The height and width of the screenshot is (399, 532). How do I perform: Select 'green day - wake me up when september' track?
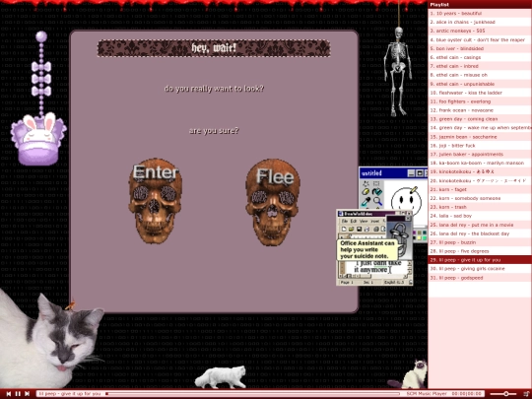pos(480,128)
